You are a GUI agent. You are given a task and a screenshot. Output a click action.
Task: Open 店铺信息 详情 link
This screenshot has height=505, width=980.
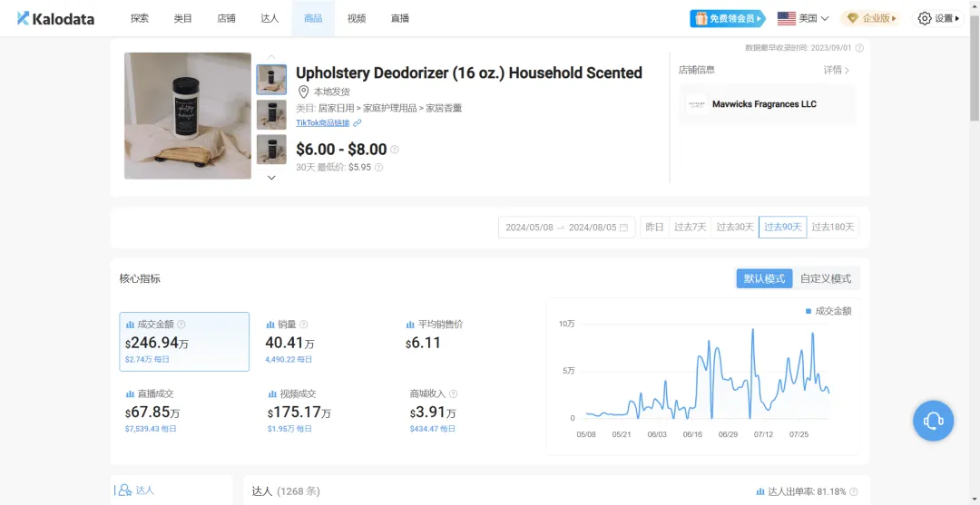[837, 70]
